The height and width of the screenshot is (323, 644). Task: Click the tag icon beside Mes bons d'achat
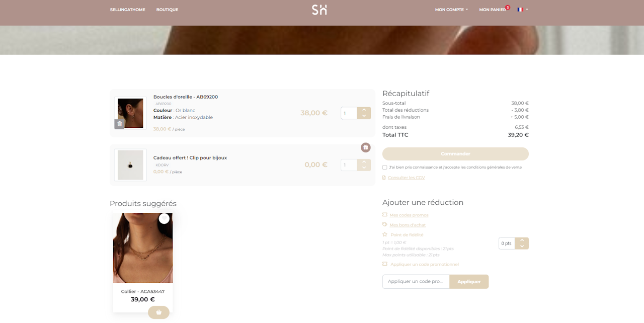pos(384,225)
